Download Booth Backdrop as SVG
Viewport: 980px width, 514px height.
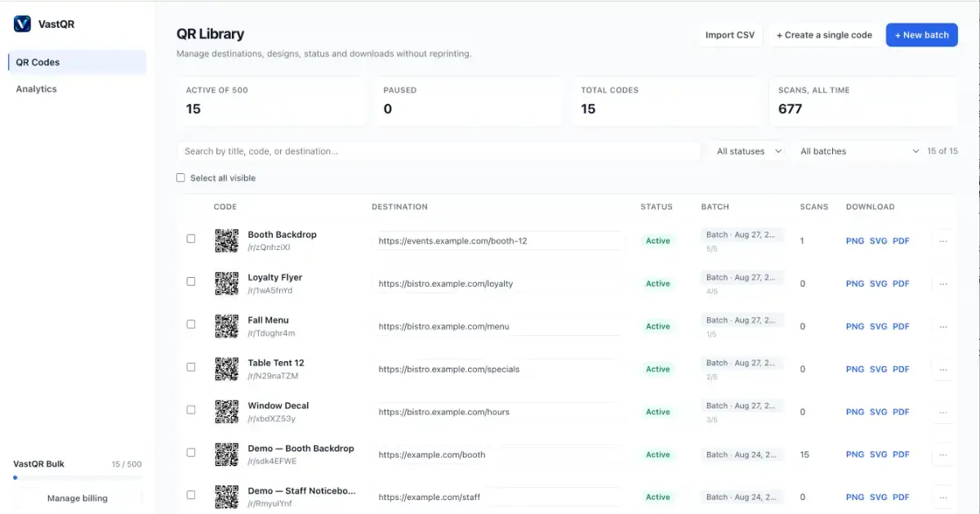[878, 241]
